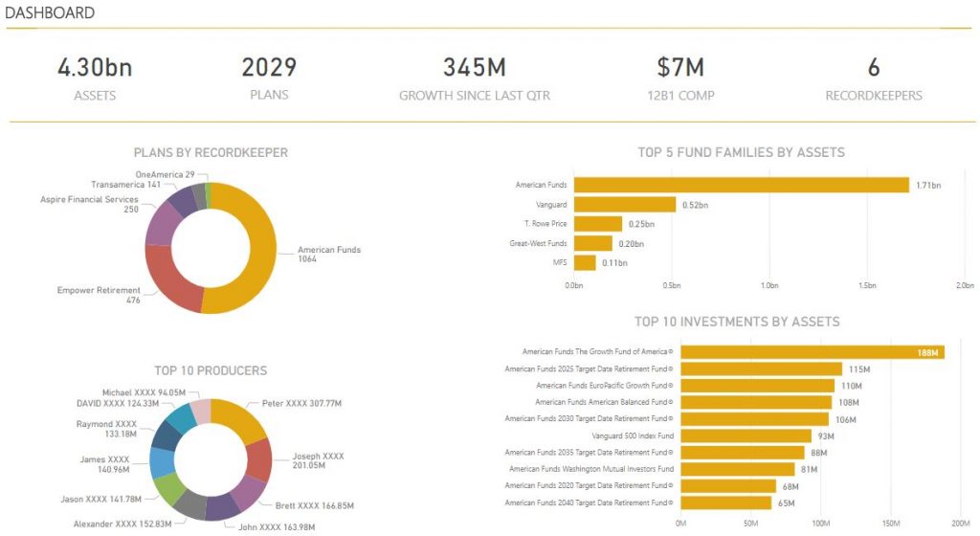Click the Vanguard fund family bar

(625, 204)
